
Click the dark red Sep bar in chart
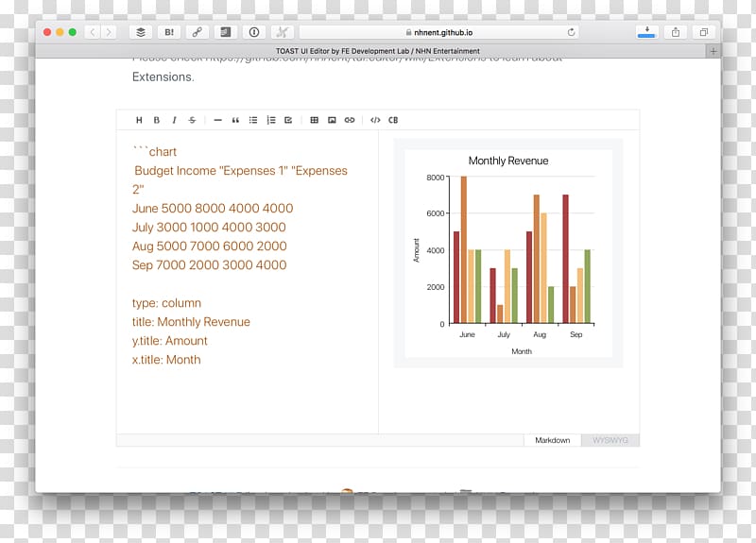point(565,259)
